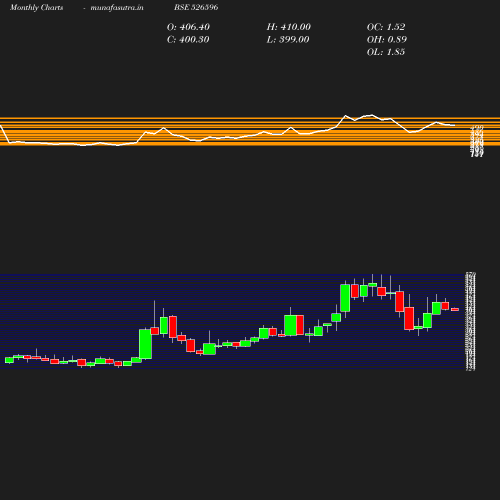Click the "Monthly Charts" title text
The width and height of the screenshot is (500, 500).
click(36, 7)
